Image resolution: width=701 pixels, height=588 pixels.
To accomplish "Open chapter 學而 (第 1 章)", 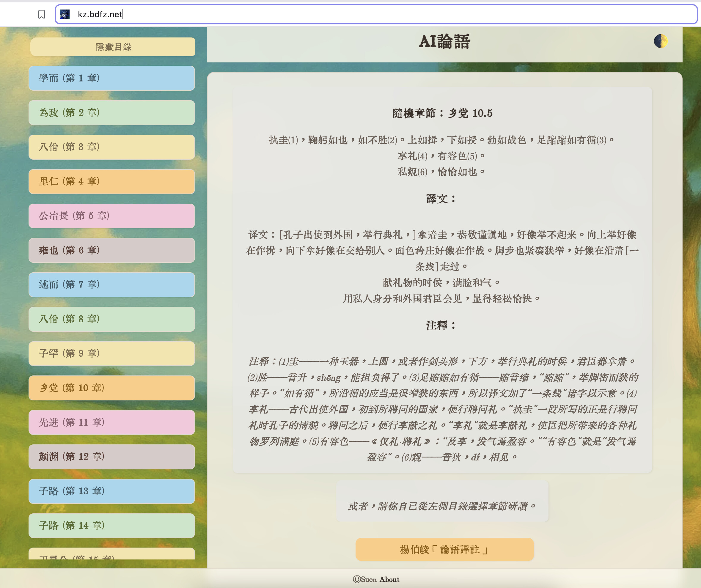I will (111, 78).
